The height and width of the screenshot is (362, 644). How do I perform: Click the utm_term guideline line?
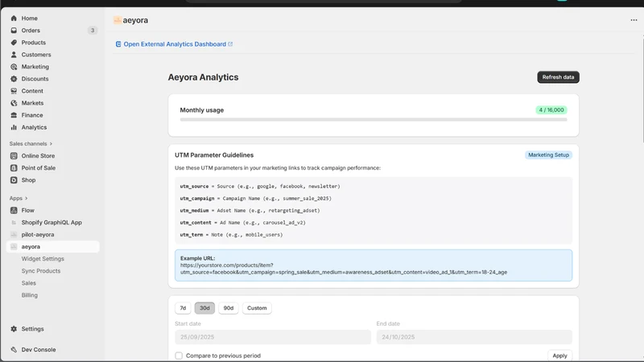coord(231,235)
